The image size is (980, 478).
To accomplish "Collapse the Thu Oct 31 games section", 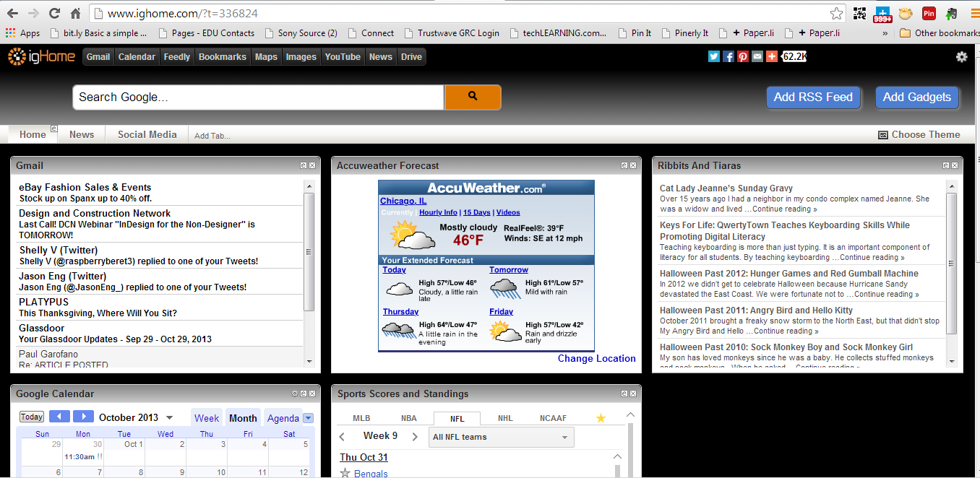I will 617,456.
